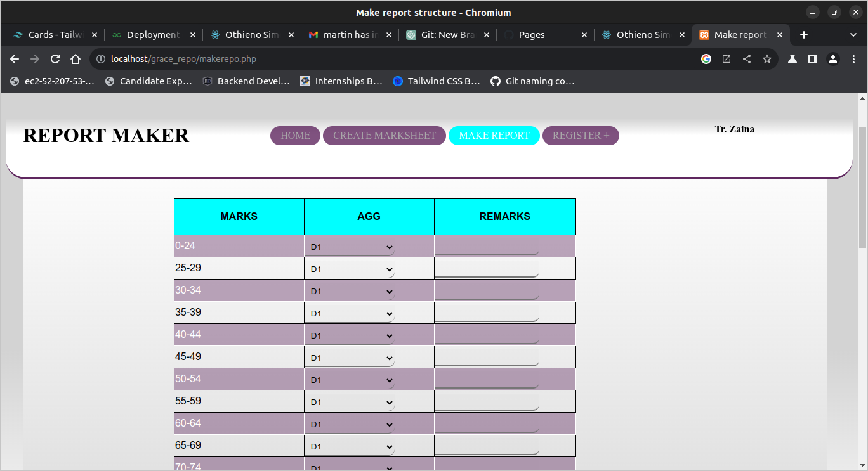Open the Google icon in address bar

706,59
